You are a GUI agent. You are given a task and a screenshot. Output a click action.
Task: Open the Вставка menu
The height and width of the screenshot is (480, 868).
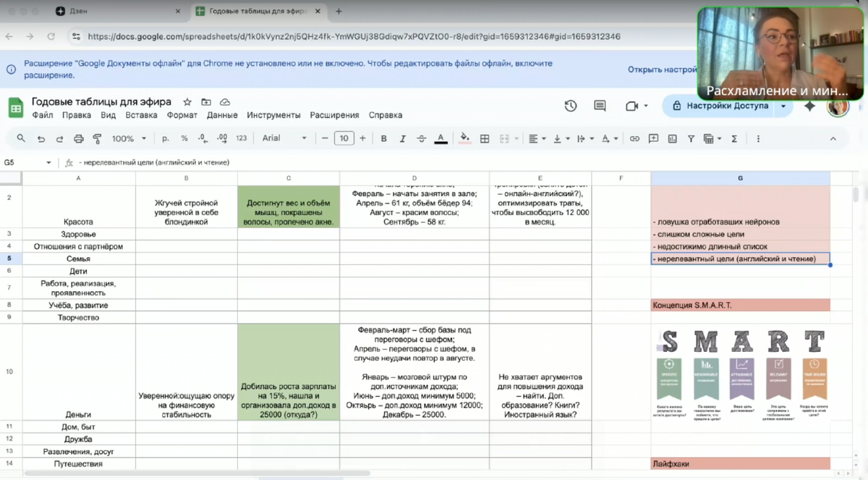click(x=141, y=115)
